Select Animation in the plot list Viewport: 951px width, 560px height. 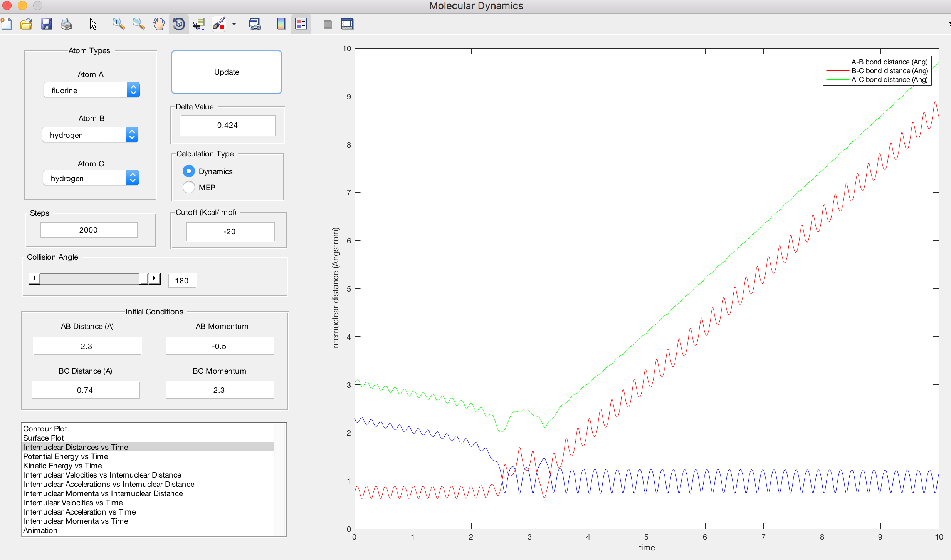point(40,530)
